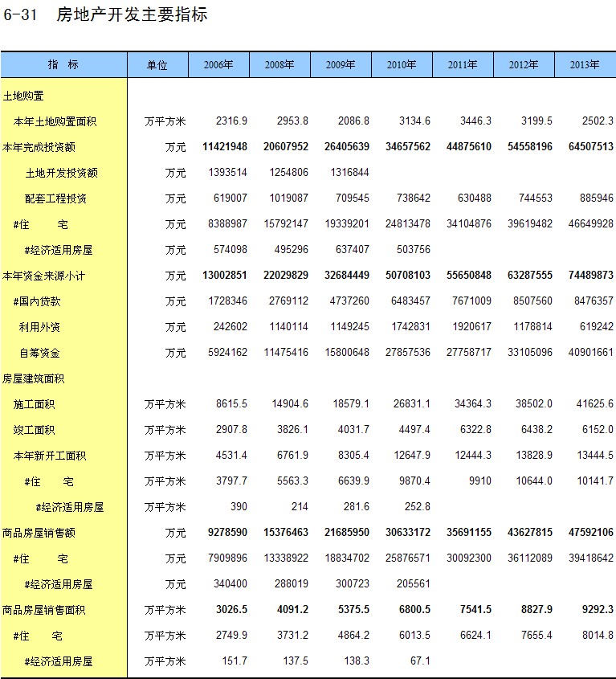Click value 1316844 in 2009年 column
This screenshot has height=679, width=616.
pos(350,172)
